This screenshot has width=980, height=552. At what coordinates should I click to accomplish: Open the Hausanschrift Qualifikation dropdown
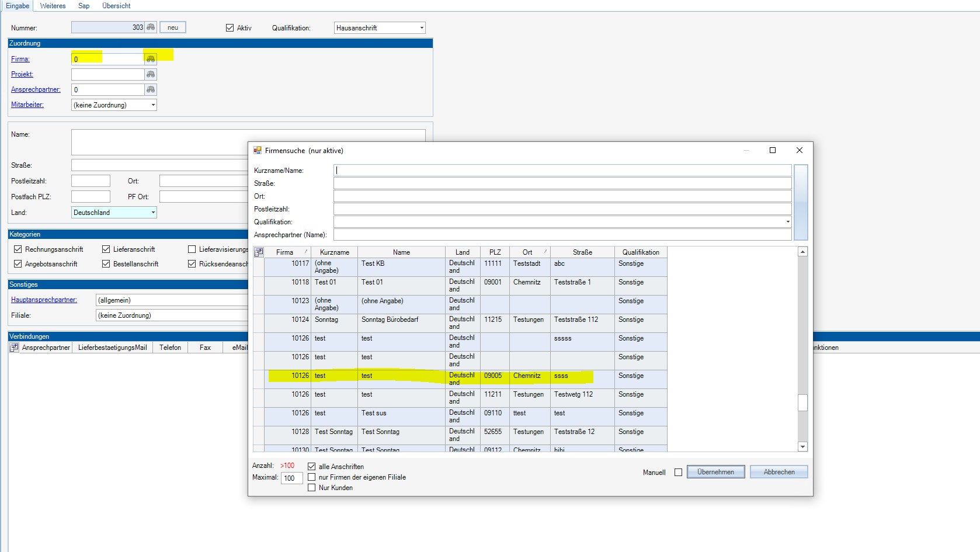[x=421, y=28]
